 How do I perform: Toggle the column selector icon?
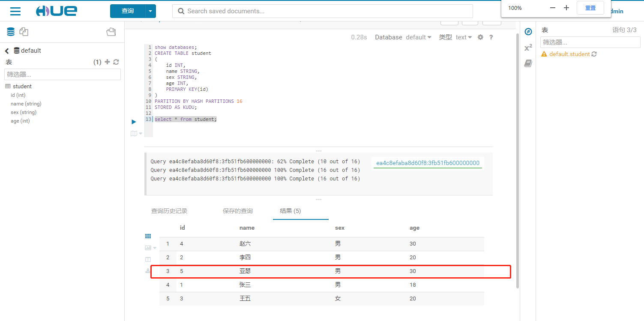pyautogui.click(x=148, y=259)
